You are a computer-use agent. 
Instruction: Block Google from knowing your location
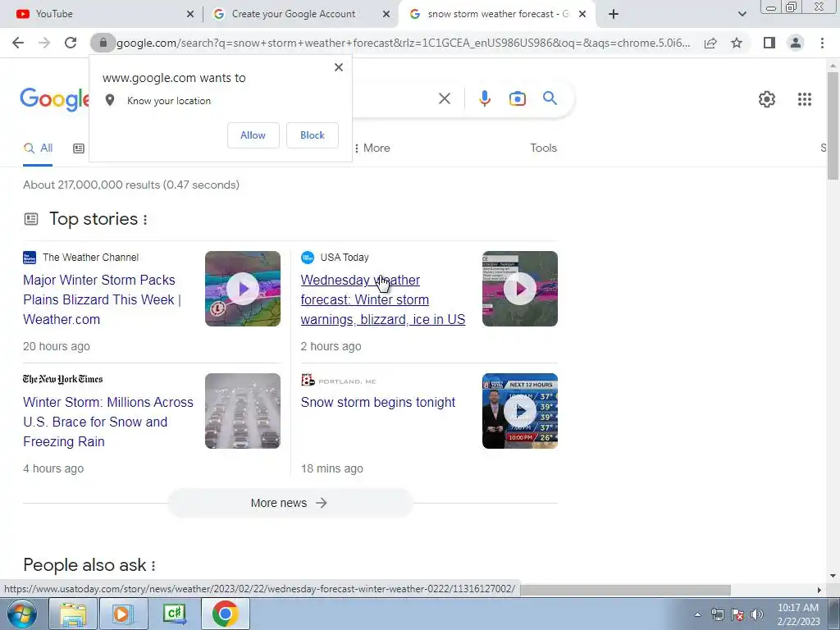click(313, 135)
